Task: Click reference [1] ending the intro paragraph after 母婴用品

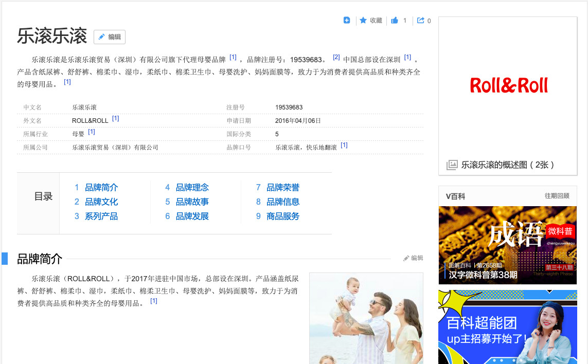Action: (67, 82)
